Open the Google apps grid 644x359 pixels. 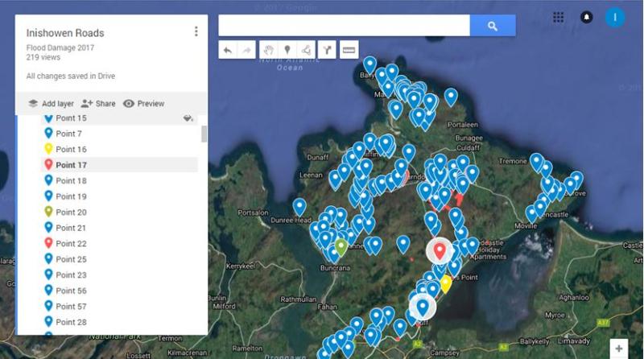pos(559,17)
